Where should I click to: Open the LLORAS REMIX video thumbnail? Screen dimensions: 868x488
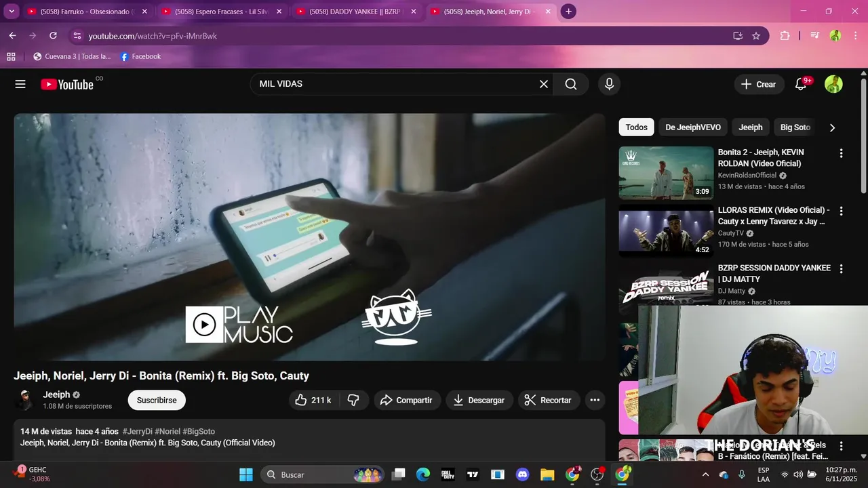coord(666,230)
